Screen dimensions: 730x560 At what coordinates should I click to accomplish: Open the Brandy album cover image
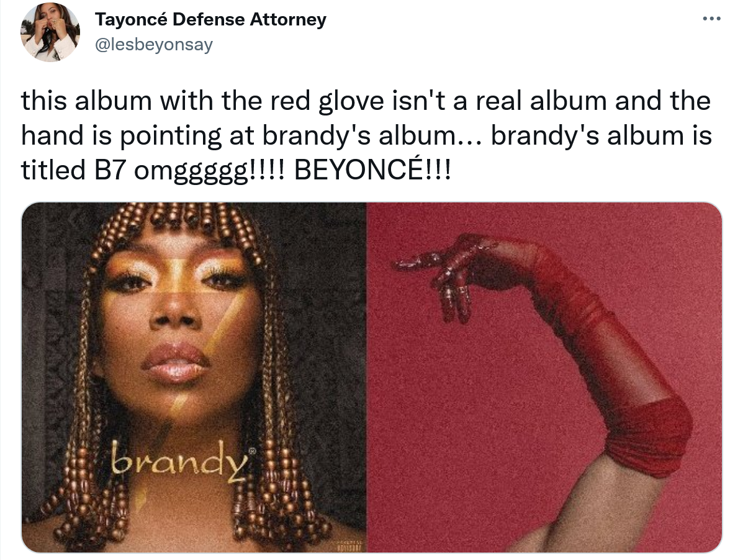coord(194,377)
